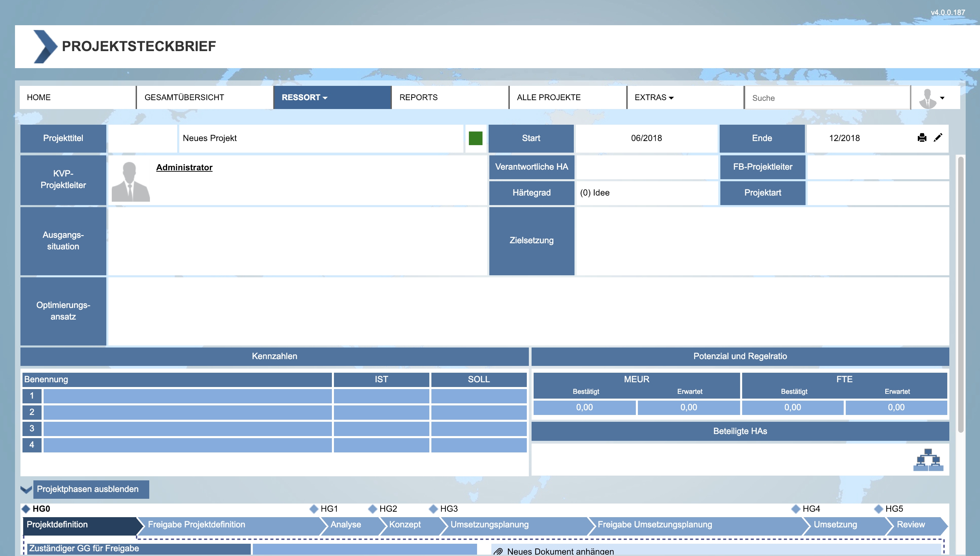Click the pencil edit icon
This screenshot has width=980, height=556.
point(938,138)
